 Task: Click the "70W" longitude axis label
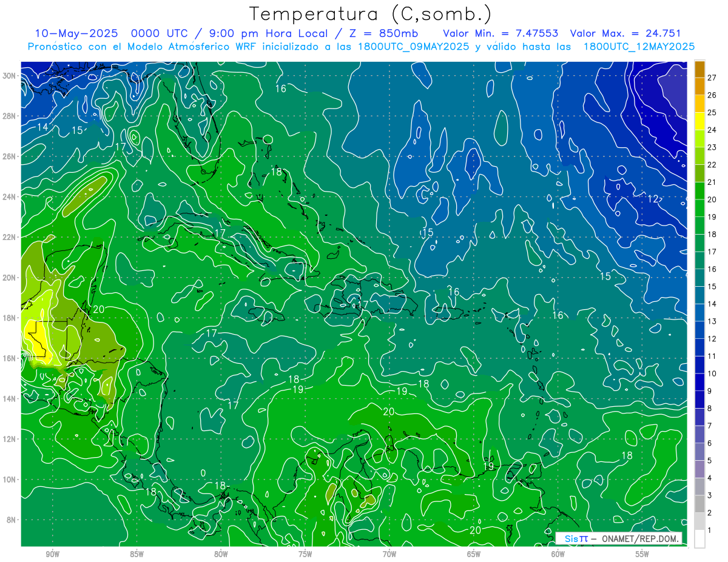[x=389, y=554]
